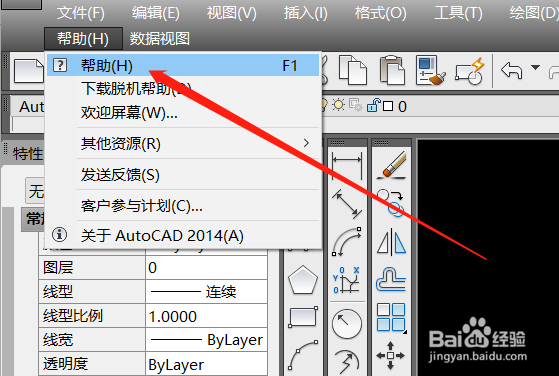Select the Arc draw tool
This screenshot has width=559, height=376.
pos(303,355)
